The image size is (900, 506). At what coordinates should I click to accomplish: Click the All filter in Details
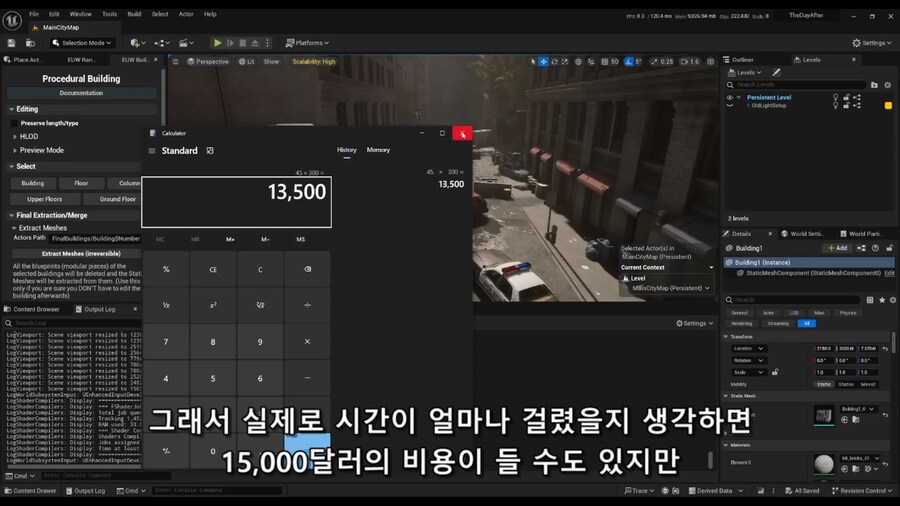(x=806, y=324)
